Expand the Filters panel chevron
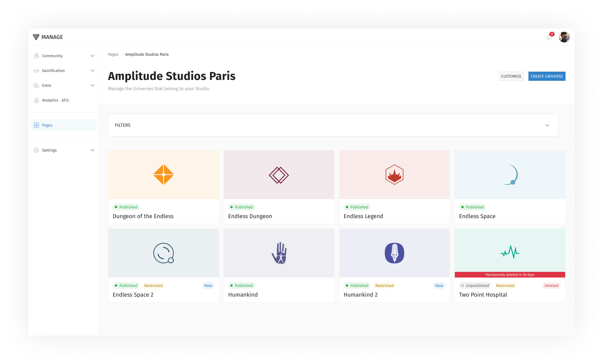 click(x=547, y=125)
